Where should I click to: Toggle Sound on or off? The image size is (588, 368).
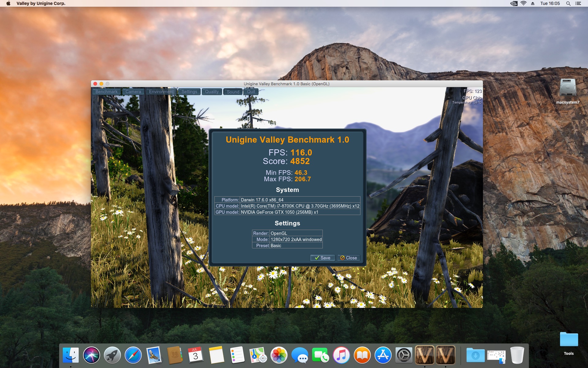pyautogui.click(x=233, y=92)
